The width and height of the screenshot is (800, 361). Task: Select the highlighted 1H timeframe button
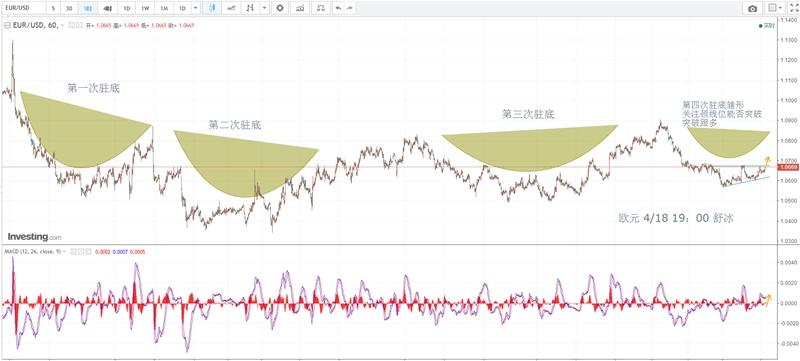pos(88,9)
